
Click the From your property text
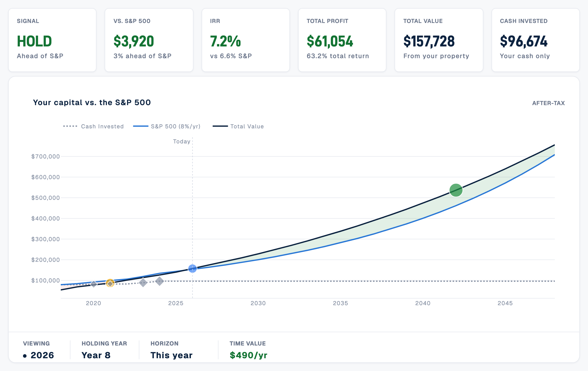point(436,56)
